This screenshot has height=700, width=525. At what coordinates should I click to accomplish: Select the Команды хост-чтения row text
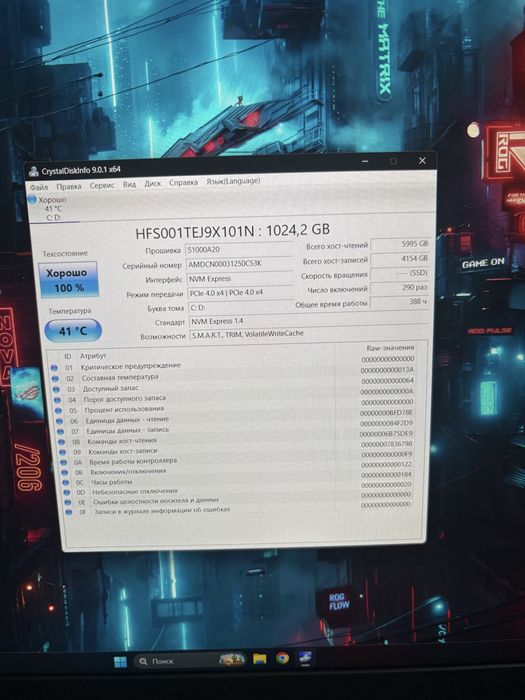point(122,441)
